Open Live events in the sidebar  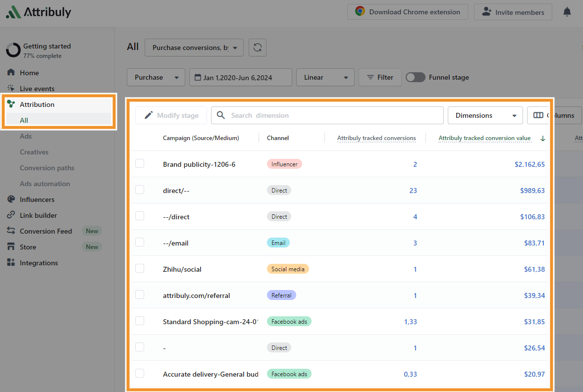pos(37,89)
